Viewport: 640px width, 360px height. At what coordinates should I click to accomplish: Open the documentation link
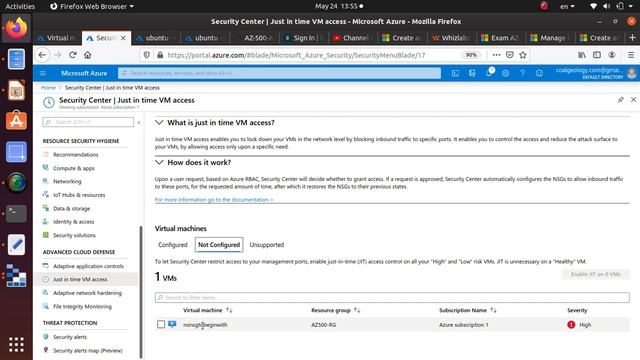pyautogui.click(x=214, y=200)
